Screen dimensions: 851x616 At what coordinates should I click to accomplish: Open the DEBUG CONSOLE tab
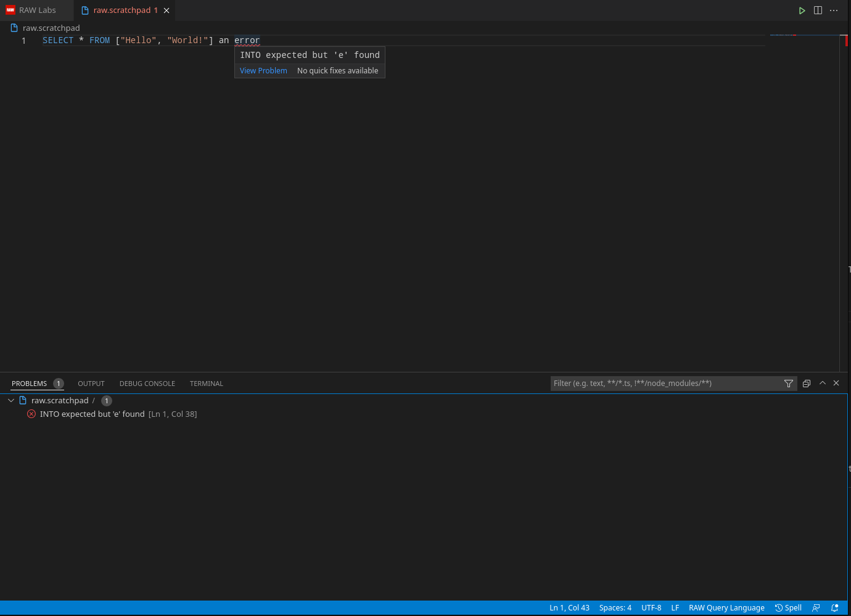147,384
